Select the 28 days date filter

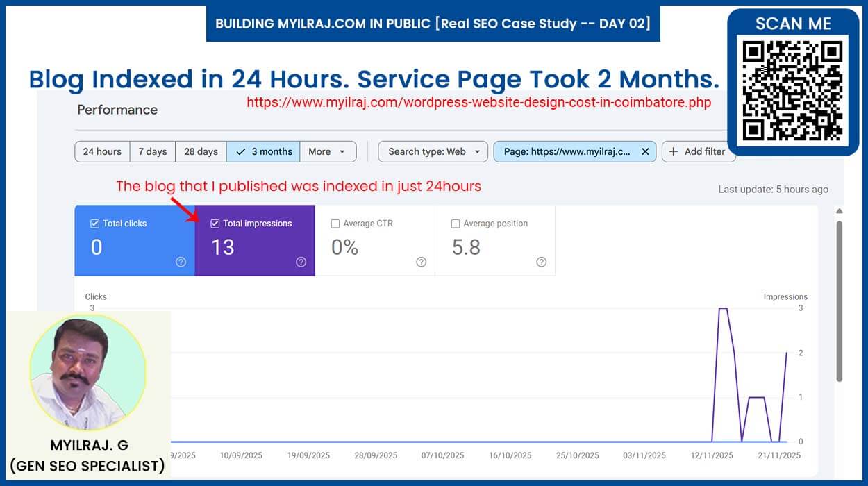pyautogui.click(x=201, y=151)
